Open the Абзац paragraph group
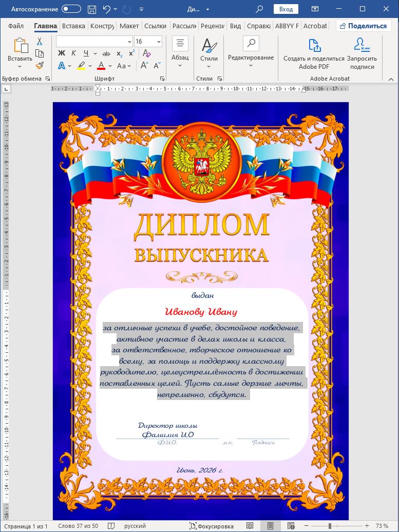Screen dimensions: 399x532 180,52
